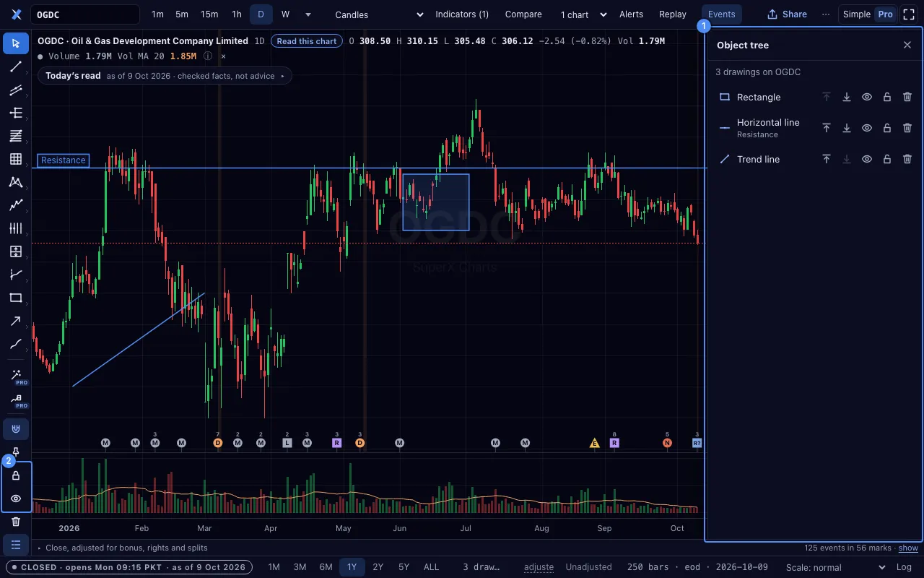Enter fullscreen chart mode
Image resolution: width=924 pixels, height=578 pixels.
909,14
